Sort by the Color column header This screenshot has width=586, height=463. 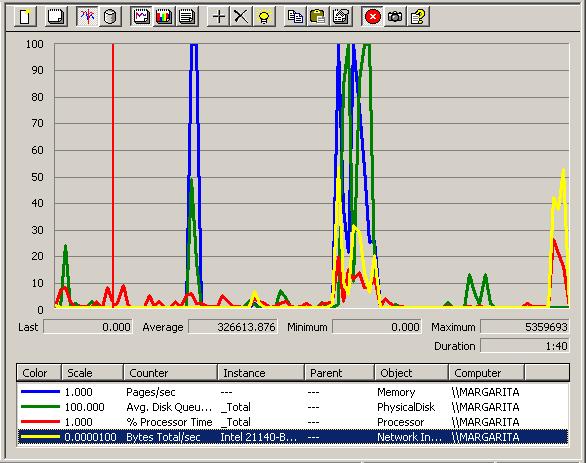point(39,373)
